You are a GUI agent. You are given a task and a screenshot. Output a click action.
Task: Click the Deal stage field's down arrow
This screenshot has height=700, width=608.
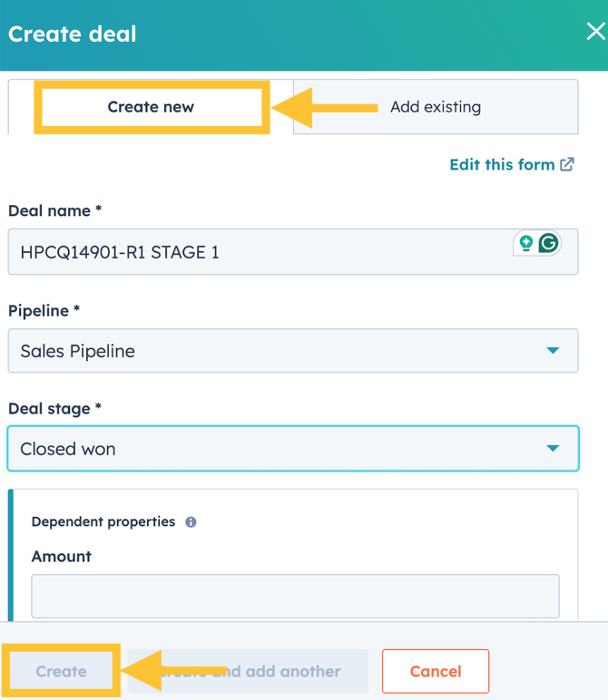553,449
